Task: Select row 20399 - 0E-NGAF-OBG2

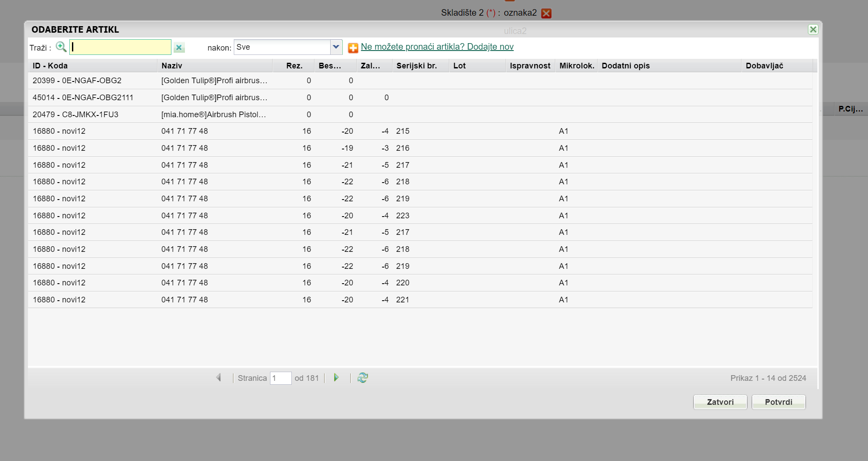Action: 420,81
